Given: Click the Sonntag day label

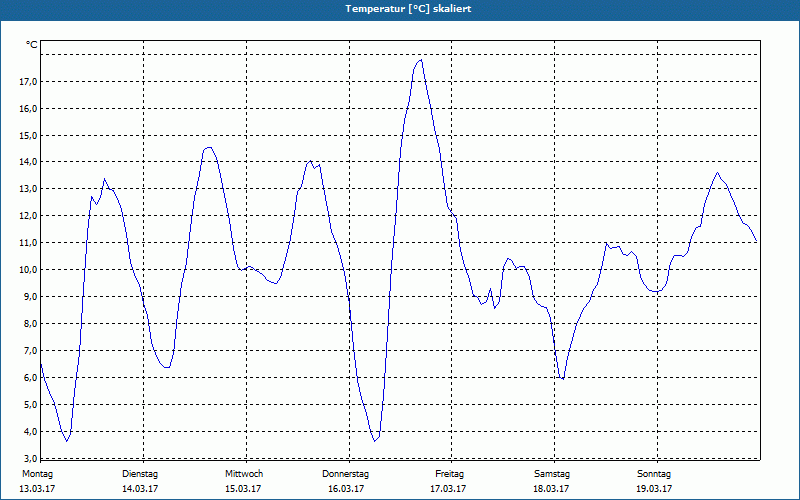Looking at the screenshot, I should pyautogui.click(x=654, y=474).
